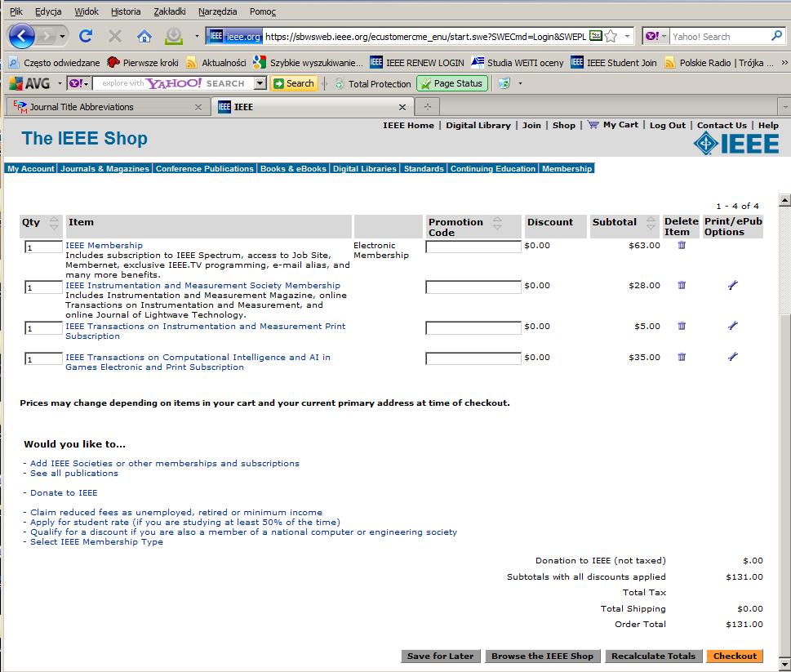Viewport: 791px width, 672px height.
Task: Expand the AVG Yahoo search box dropdown arrow
Action: (x=260, y=83)
